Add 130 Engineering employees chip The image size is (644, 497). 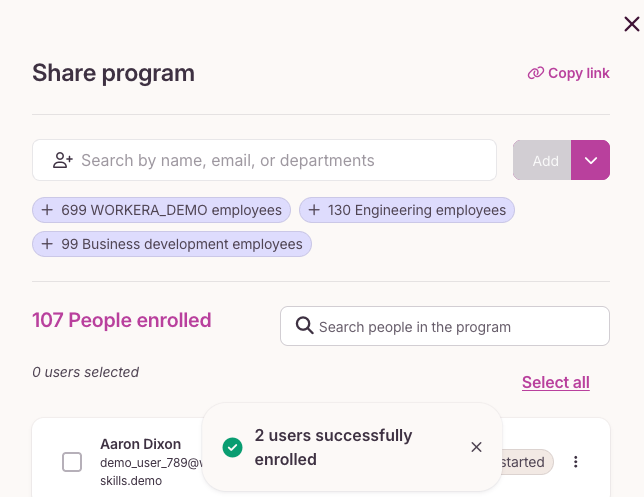point(407,210)
